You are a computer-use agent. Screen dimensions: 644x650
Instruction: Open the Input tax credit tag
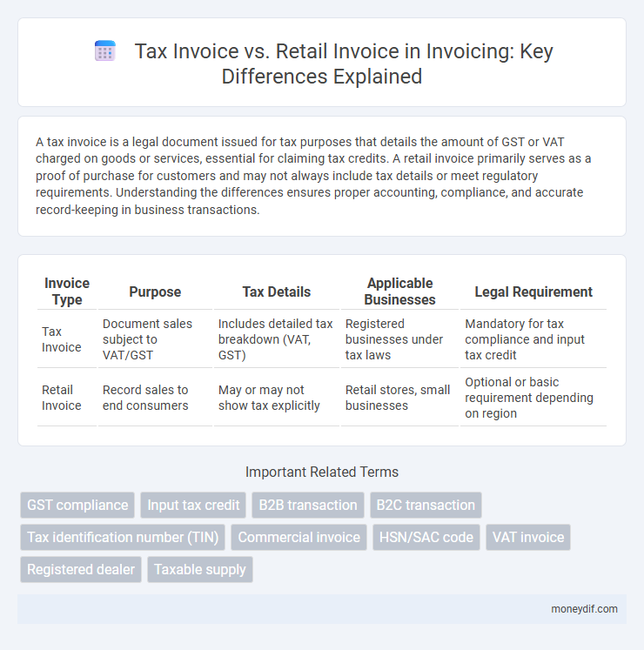pyautogui.click(x=193, y=505)
